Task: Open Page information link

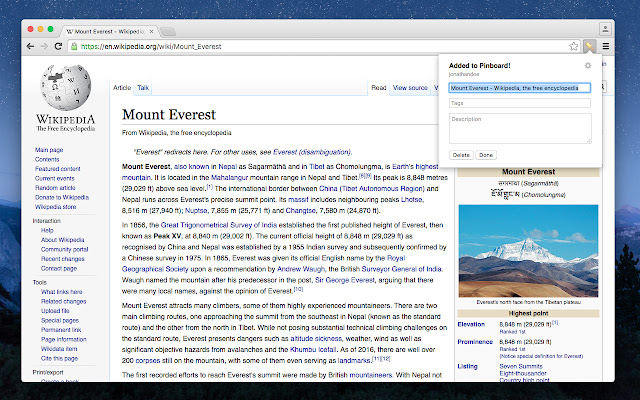Action: (x=63, y=339)
